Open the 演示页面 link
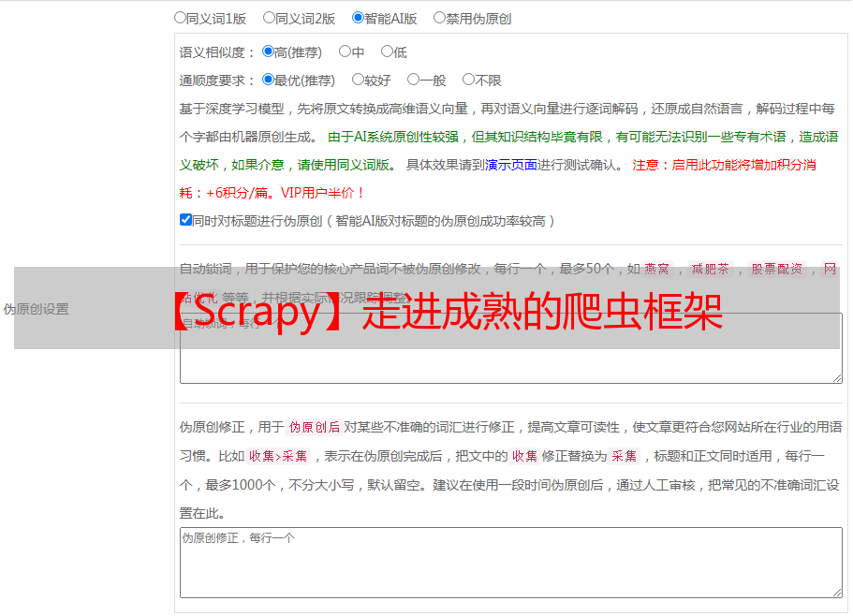The image size is (853, 616). [x=511, y=165]
